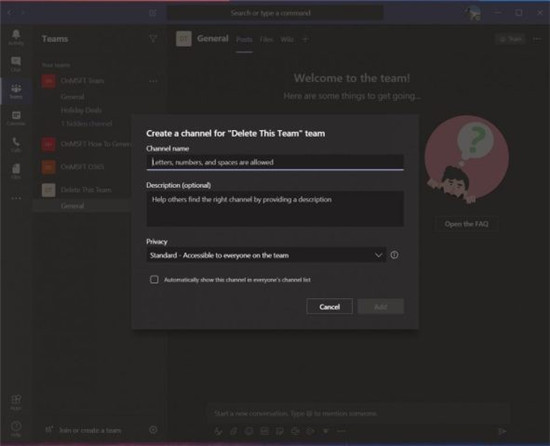The width and height of the screenshot is (550, 446).
Task: Click the add tab plus icon
Action: coord(306,40)
